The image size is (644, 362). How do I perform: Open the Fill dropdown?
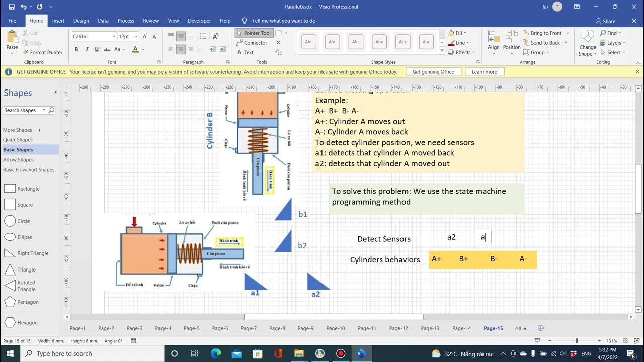pyautogui.click(x=458, y=33)
